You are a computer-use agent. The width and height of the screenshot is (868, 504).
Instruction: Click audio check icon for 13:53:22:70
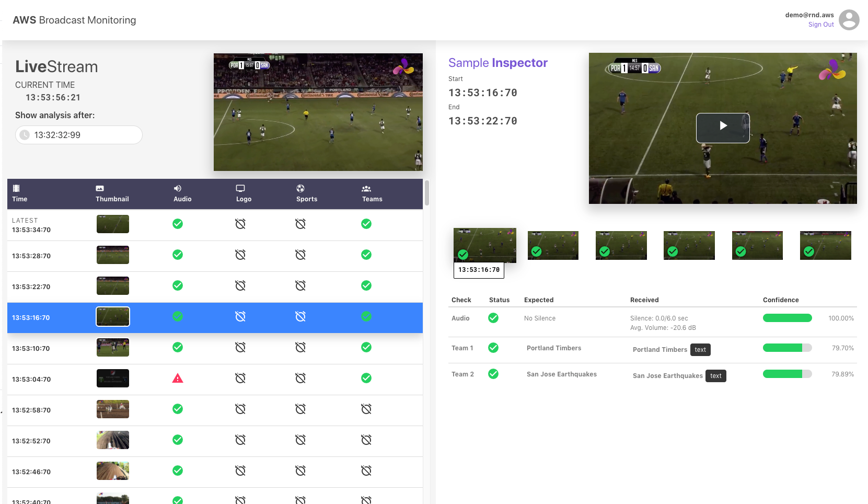pos(178,285)
